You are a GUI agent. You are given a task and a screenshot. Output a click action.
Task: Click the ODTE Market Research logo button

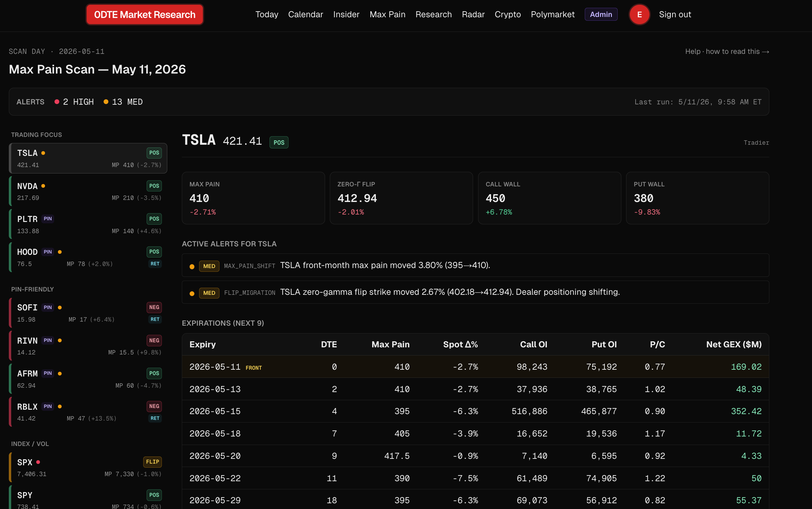tap(145, 15)
